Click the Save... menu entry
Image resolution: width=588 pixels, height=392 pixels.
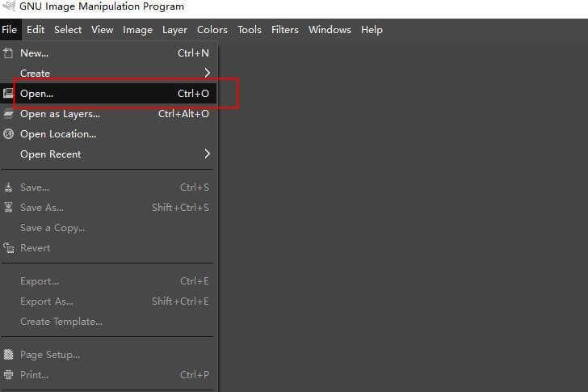pyautogui.click(x=108, y=188)
